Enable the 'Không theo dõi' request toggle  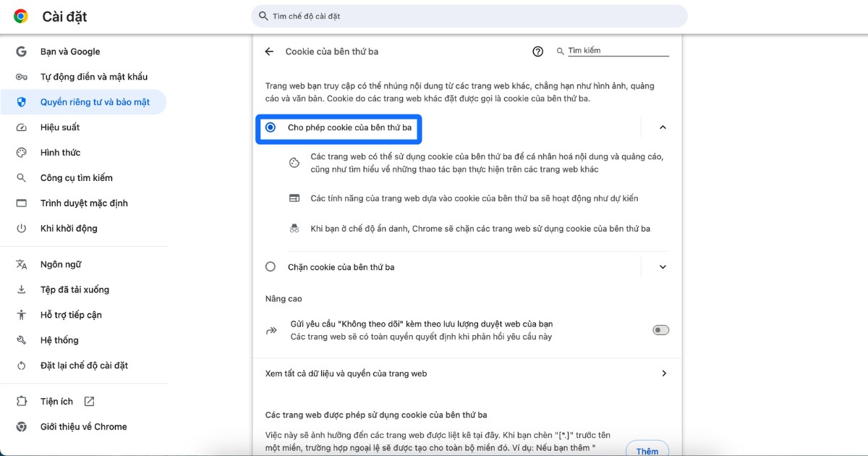coord(660,329)
